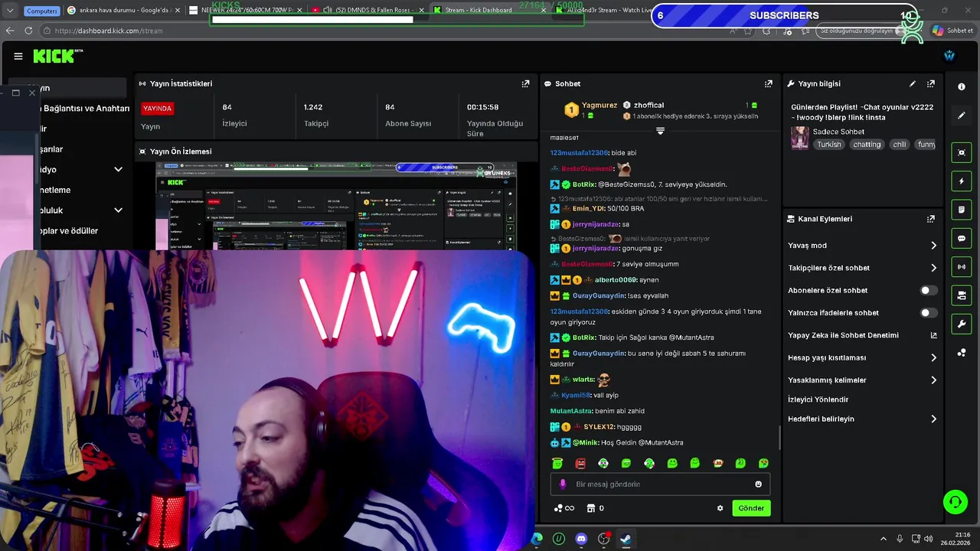Image resolution: width=980 pixels, height=551 pixels.
Task: Collapse pinned message arrow in chat
Action: (660, 132)
